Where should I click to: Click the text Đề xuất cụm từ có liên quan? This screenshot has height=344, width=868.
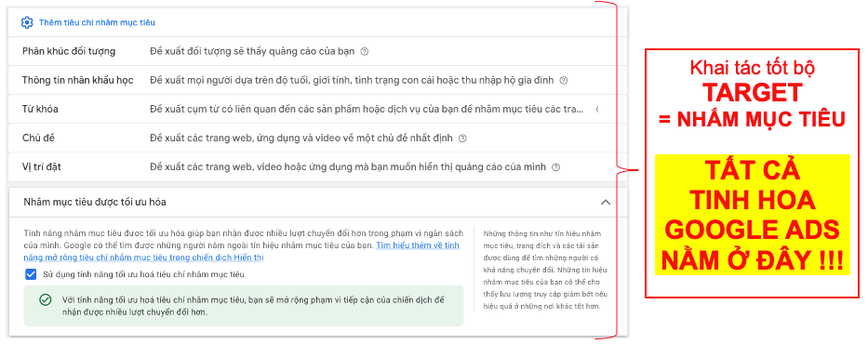tap(367, 109)
